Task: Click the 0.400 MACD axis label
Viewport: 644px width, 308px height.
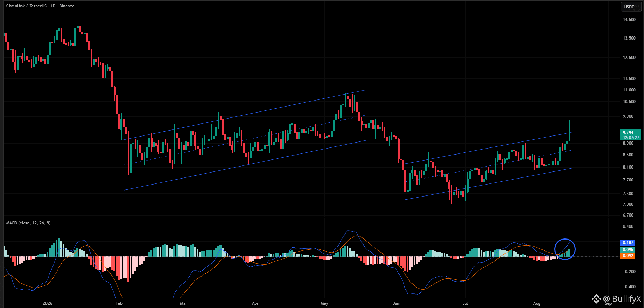Action: click(x=628, y=227)
